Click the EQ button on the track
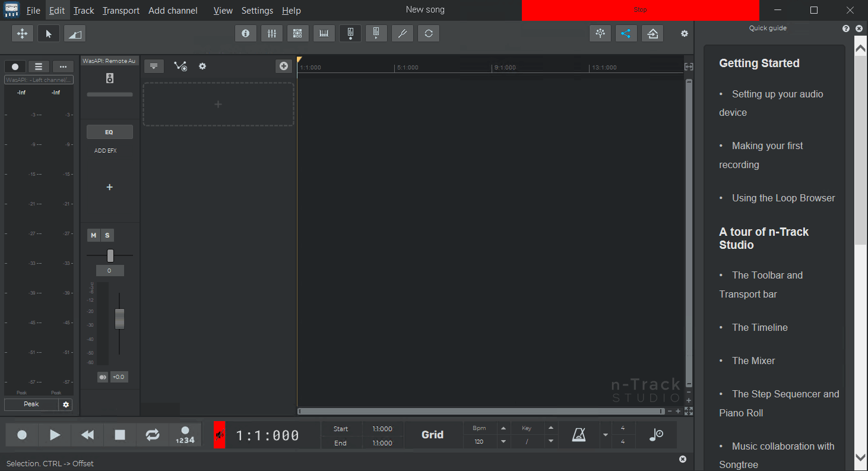The image size is (868, 471). pos(109,131)
